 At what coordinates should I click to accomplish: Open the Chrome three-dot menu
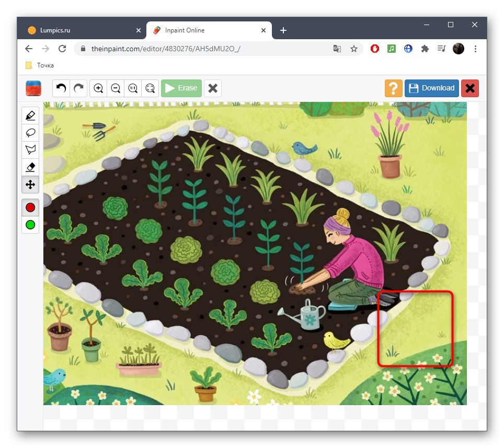point(475,49)
